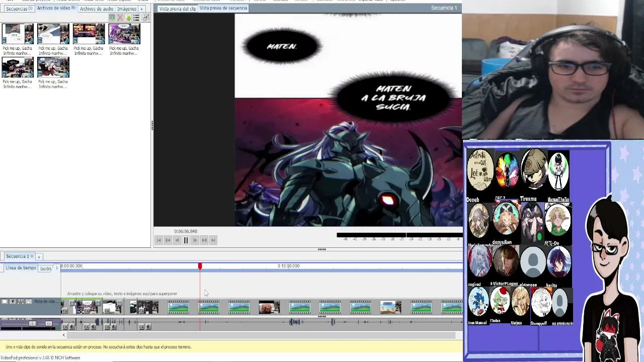Image resolution: width=644 pixels, height=362 pixels.
Task: Go to next clip edge button
Action: pos(204,240)
